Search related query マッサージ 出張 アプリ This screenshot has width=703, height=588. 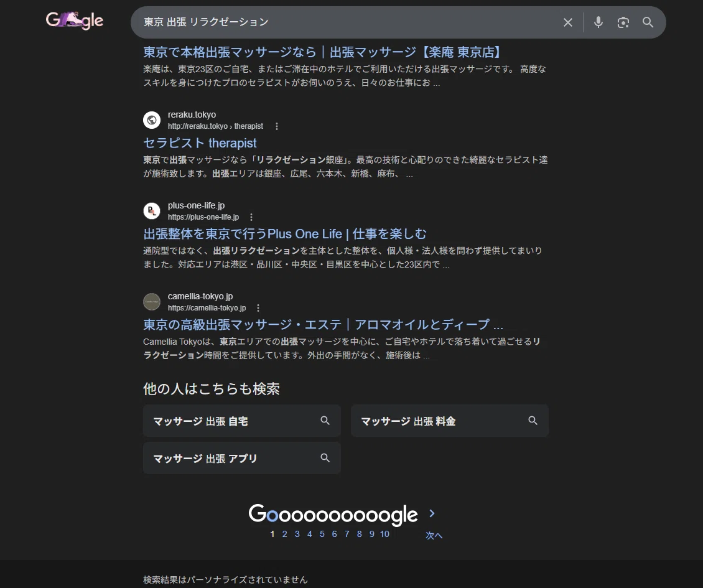click(x=241, y=458)
